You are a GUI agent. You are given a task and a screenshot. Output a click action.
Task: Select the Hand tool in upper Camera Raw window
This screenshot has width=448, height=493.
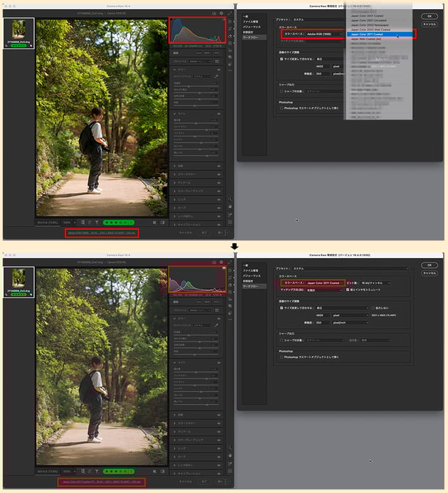(230, 208)
